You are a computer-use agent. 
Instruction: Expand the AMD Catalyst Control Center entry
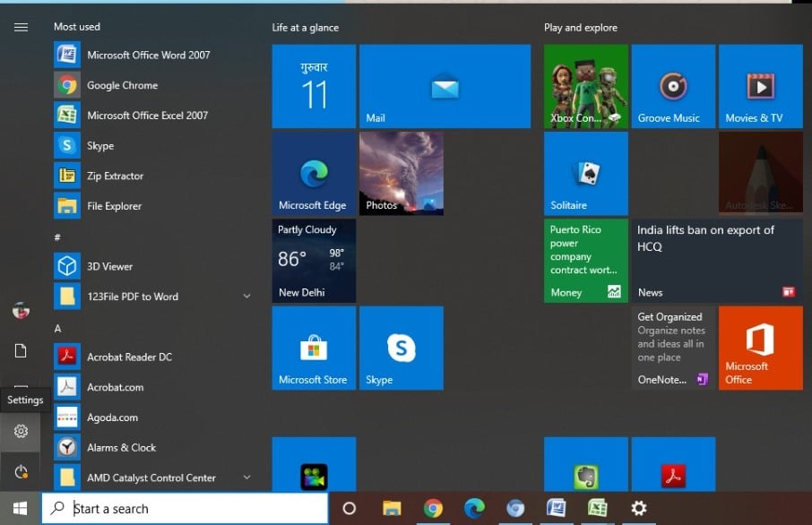pyautogui.click(x=247, y=478)
